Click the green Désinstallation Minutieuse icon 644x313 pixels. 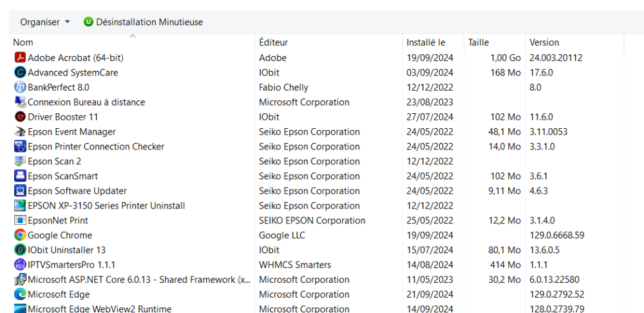coord(88,22)
